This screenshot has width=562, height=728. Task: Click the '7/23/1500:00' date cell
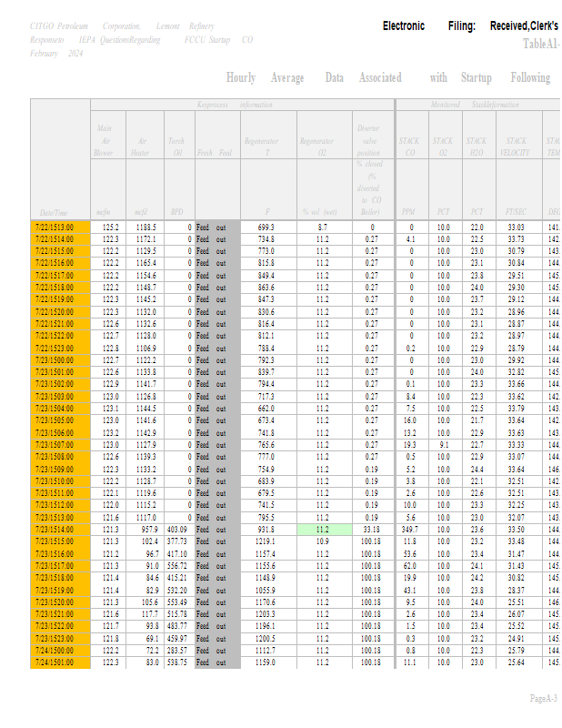[60, 360]
